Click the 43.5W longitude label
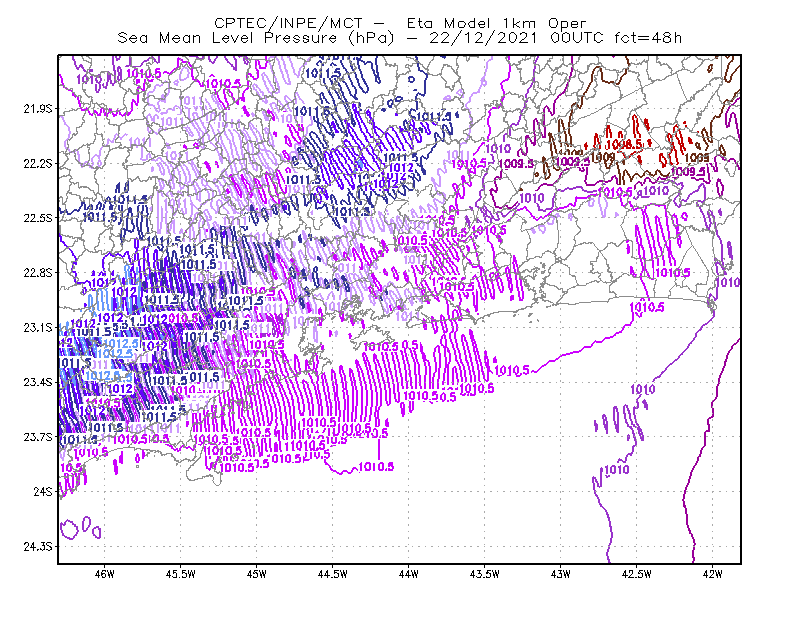This screenshot has width=800, height=618. (484, 574)
